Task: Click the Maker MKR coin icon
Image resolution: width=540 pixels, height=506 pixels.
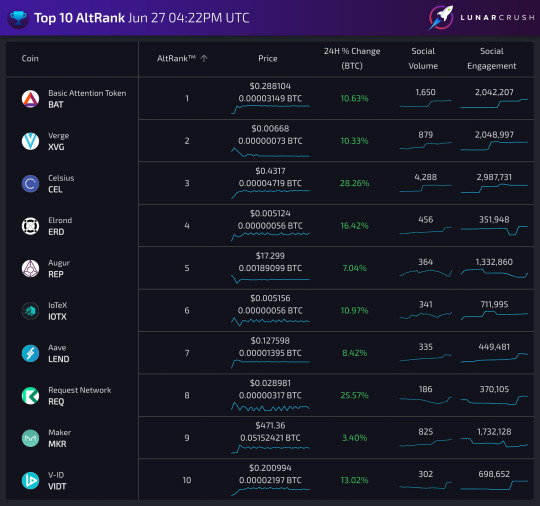Action: 30,438
